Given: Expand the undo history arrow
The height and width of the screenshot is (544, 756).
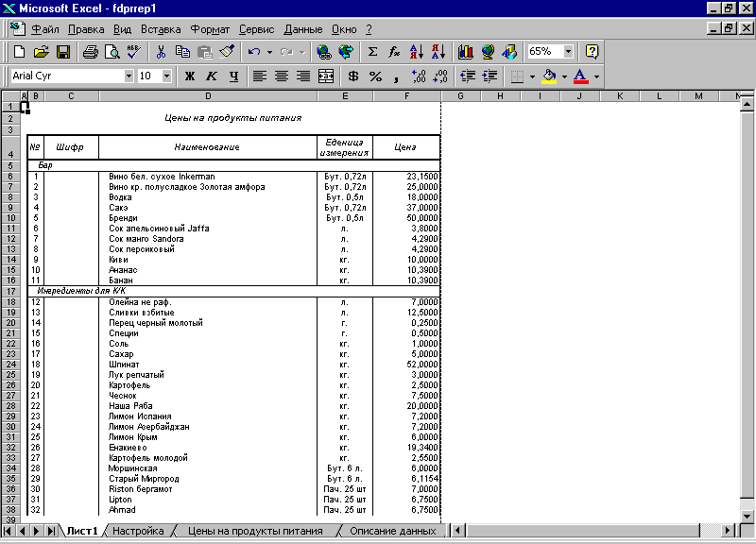Looking at the screenshot, I should tap(269, 52).
